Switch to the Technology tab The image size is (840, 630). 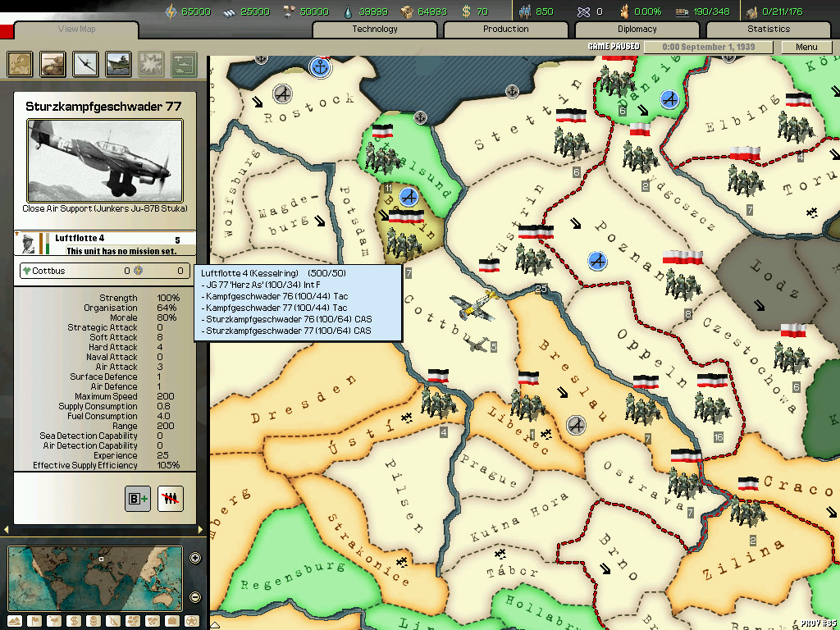[x=374, y=30]
